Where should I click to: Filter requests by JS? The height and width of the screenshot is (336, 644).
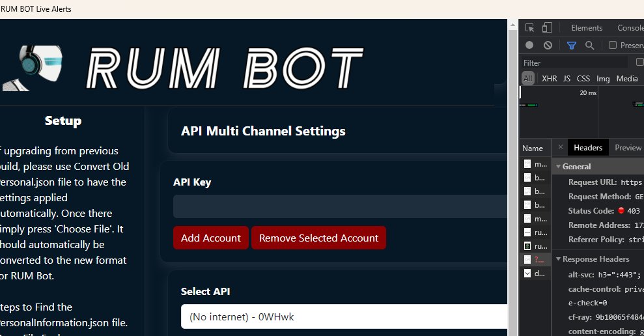coord(567,78)
